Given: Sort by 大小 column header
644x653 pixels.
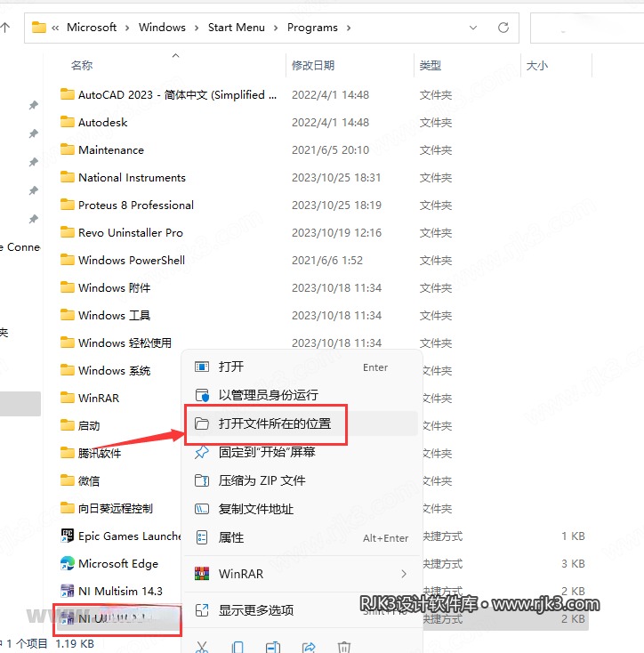Looking at the screenshot, I should coord(537,65).
